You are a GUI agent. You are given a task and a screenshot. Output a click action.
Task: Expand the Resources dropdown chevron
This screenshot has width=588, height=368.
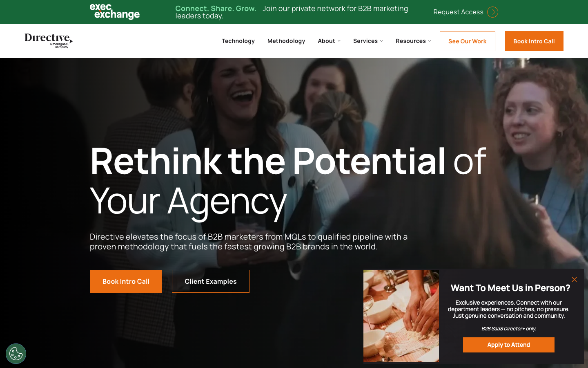(x=430, y=41)
